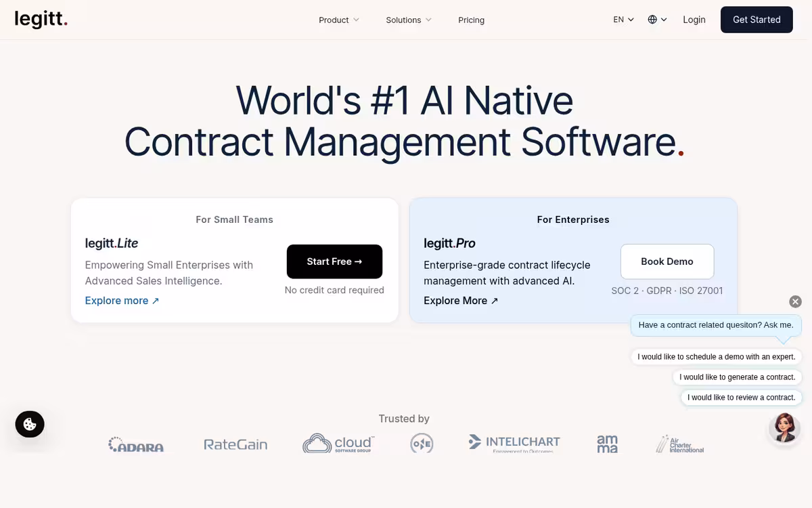Select 'I would like to generate a contract'
Screen dimensions: 812x508
click(738, 377)
